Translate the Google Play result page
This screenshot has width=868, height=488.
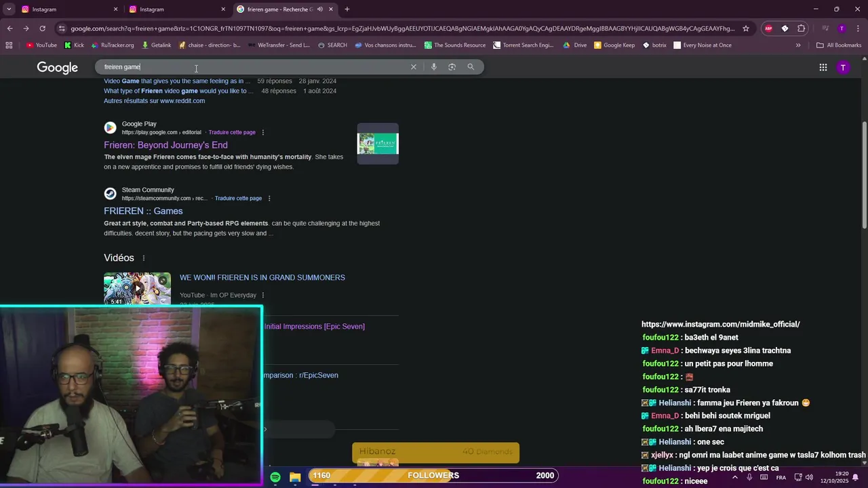click(232, 133)
